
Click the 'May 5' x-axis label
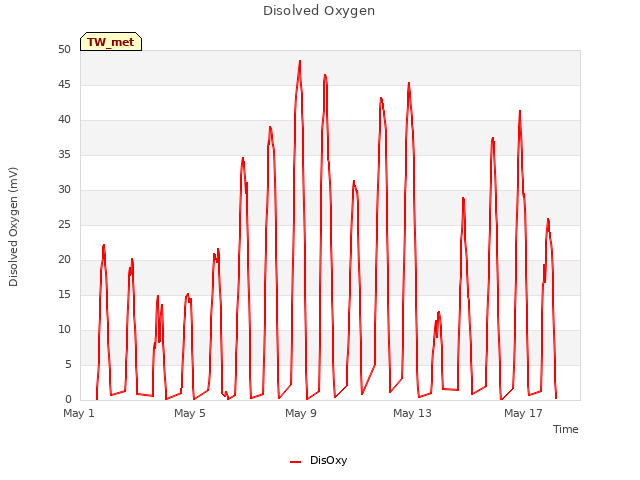[x=190, y=413]
